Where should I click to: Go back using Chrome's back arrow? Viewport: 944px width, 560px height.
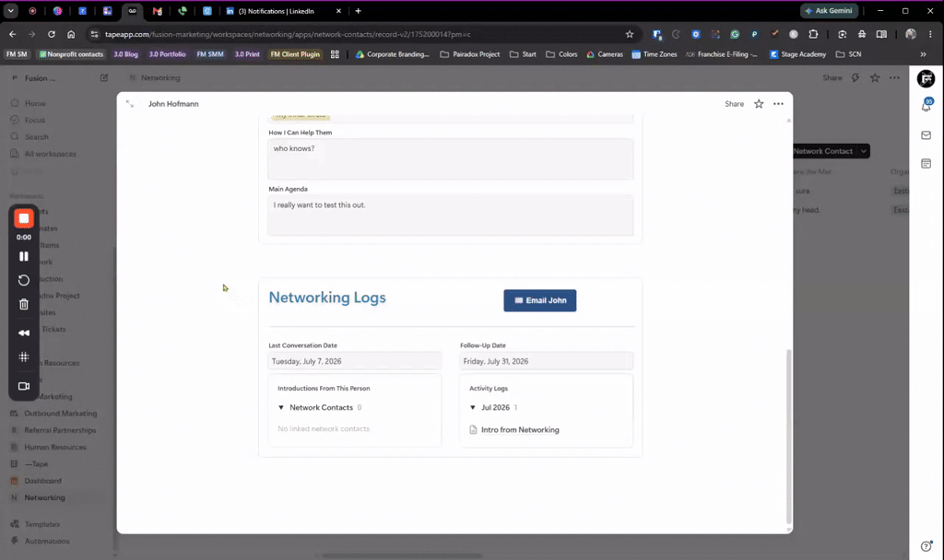click(x=13, y=34)
